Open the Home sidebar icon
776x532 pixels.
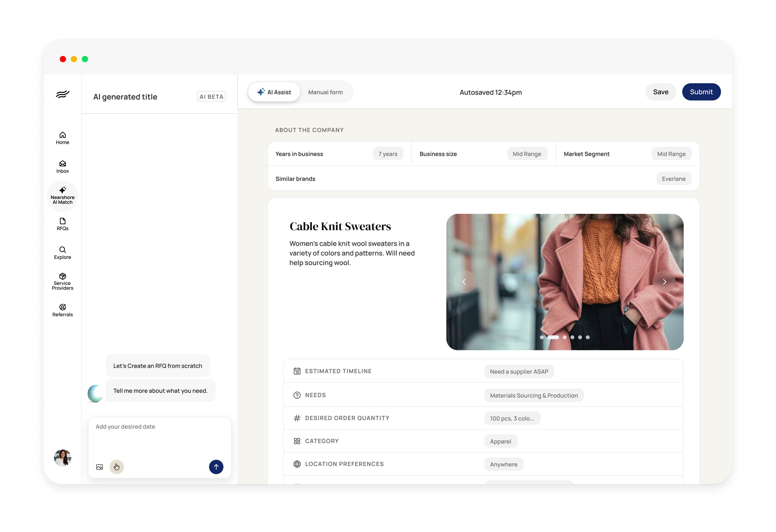point(62,138)
